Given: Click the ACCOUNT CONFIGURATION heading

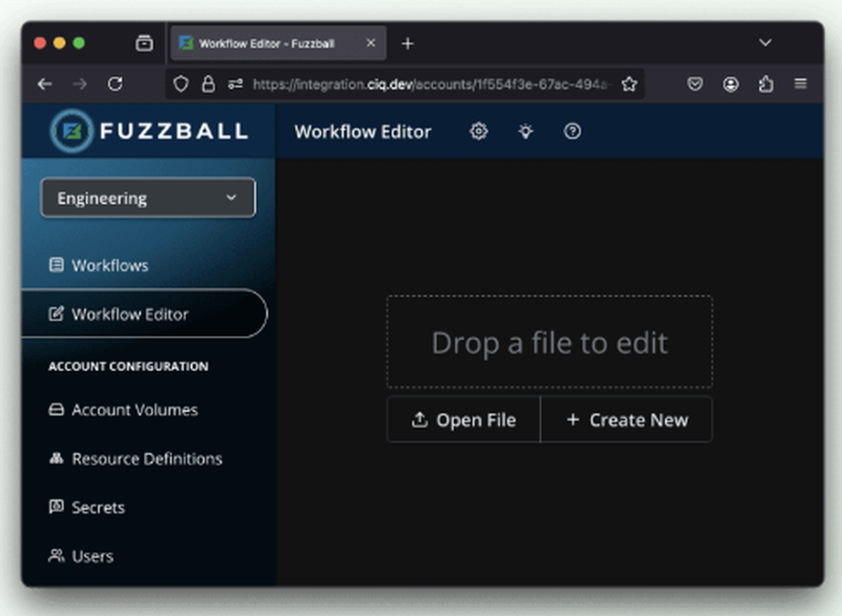Looking at the screenshot, I should 128,367.
